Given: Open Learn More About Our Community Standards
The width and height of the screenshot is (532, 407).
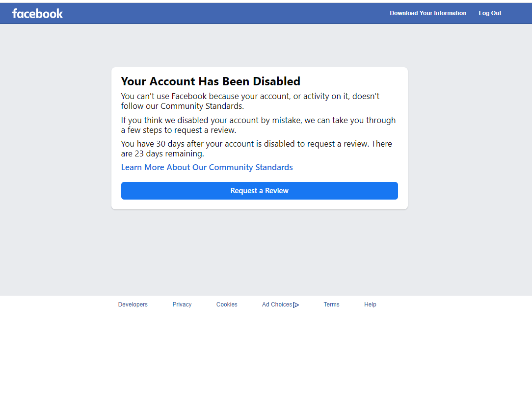Looking at the screenshot, I should (207, 167).
